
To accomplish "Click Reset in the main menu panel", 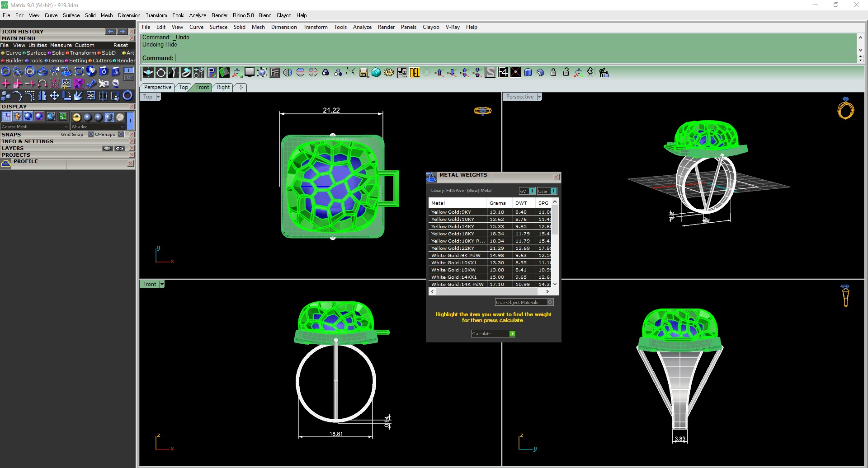I will point(121,45).
